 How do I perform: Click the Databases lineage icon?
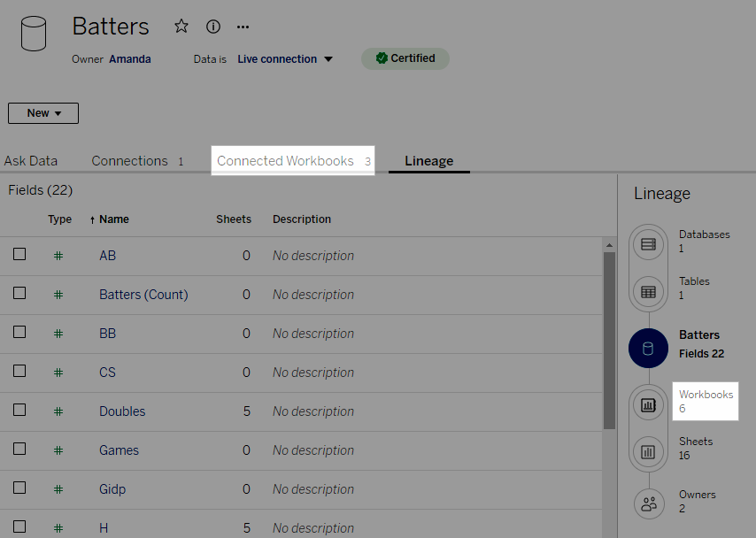[x=648, y=243]
